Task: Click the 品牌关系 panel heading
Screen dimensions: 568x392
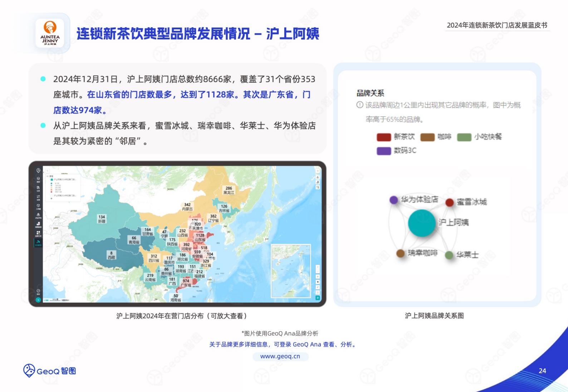Action: click(x=370, y=93)
